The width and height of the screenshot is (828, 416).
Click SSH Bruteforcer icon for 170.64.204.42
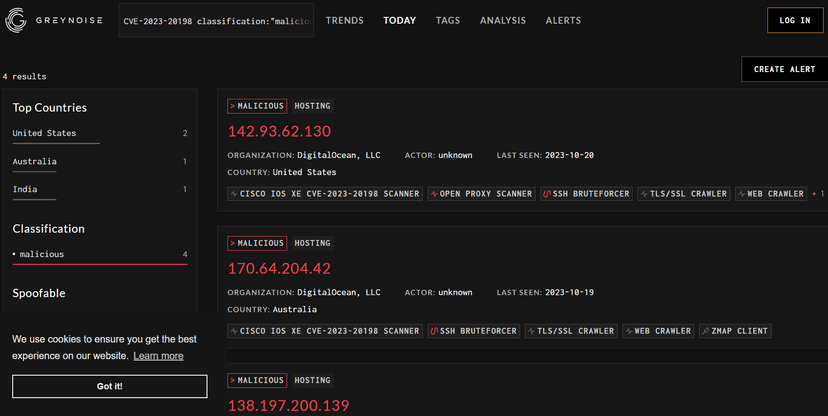pyautogui.click(x=434, y=332)
